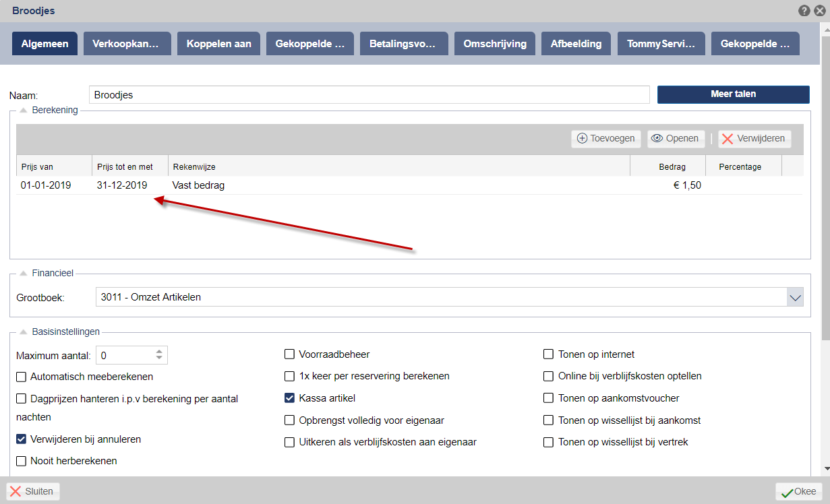Enable Automatisch meeberekenen checkbox
The image size is (830, 504).
[22, 377]
